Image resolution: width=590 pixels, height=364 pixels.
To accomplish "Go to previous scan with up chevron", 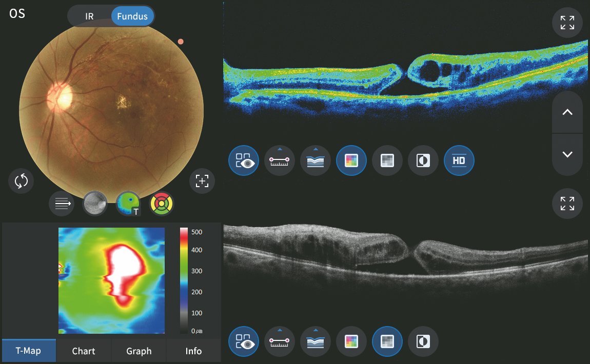I will pos(567,113).
